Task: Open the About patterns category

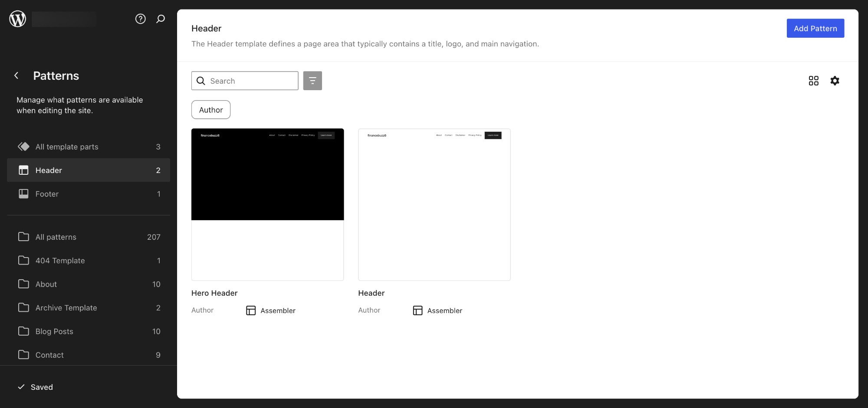Action: coord(89,284)
